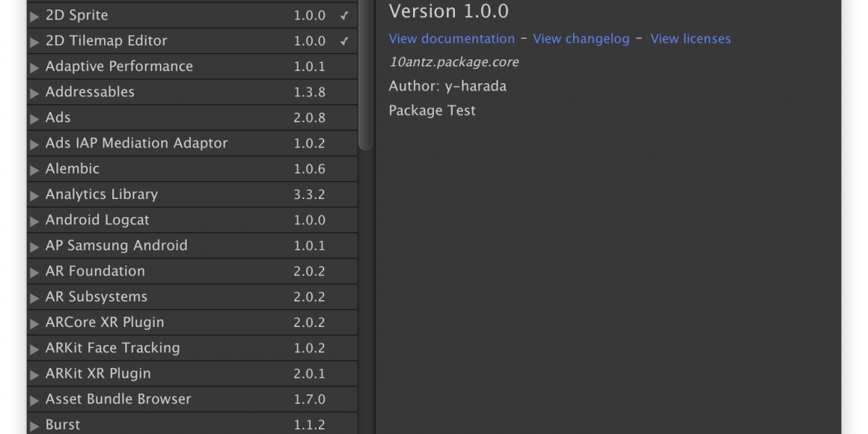Image resolution: width=868 pixels, height=434 pixels.
Task: Open the View changelog link
Action: tap(581, 39)
